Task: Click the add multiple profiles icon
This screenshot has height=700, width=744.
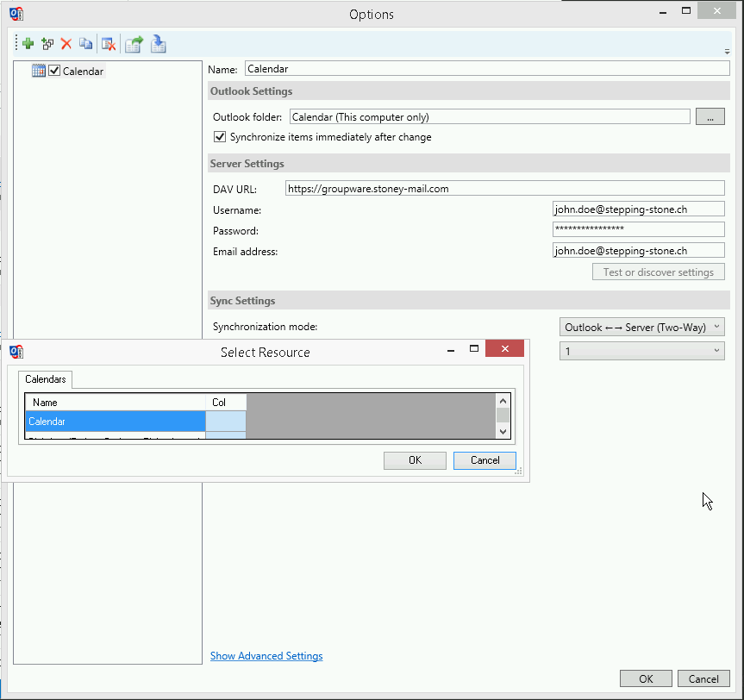Action: coord(47,43)
